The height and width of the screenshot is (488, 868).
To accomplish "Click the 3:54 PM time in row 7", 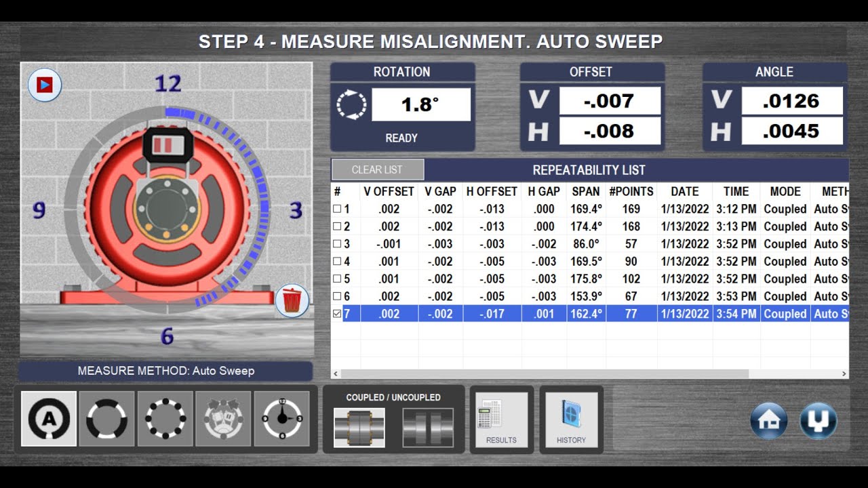I will pos(736,314).
